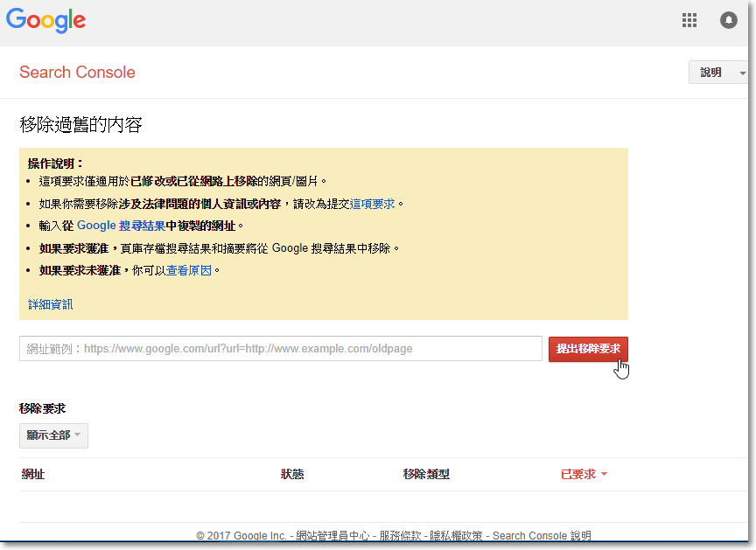Expand the 顯示全部 filter dropdown
The image size is (756, 550).
pos(53,435)
